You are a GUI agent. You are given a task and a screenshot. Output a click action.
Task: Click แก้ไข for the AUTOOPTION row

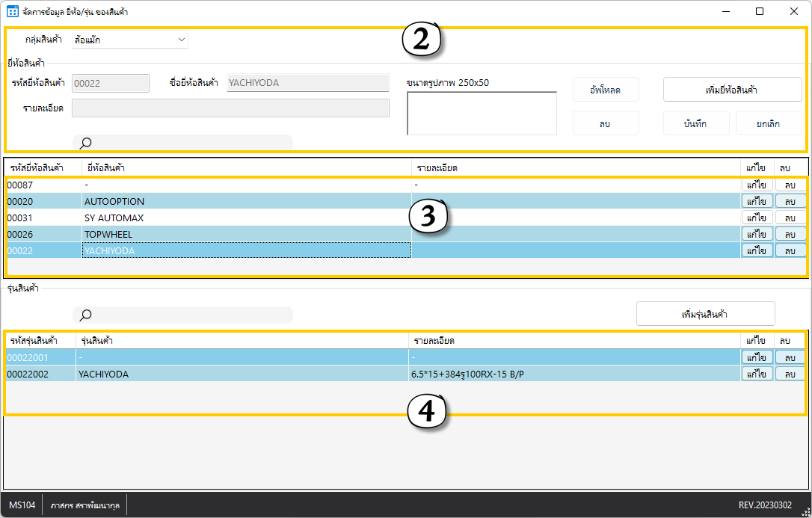[757, 202]
